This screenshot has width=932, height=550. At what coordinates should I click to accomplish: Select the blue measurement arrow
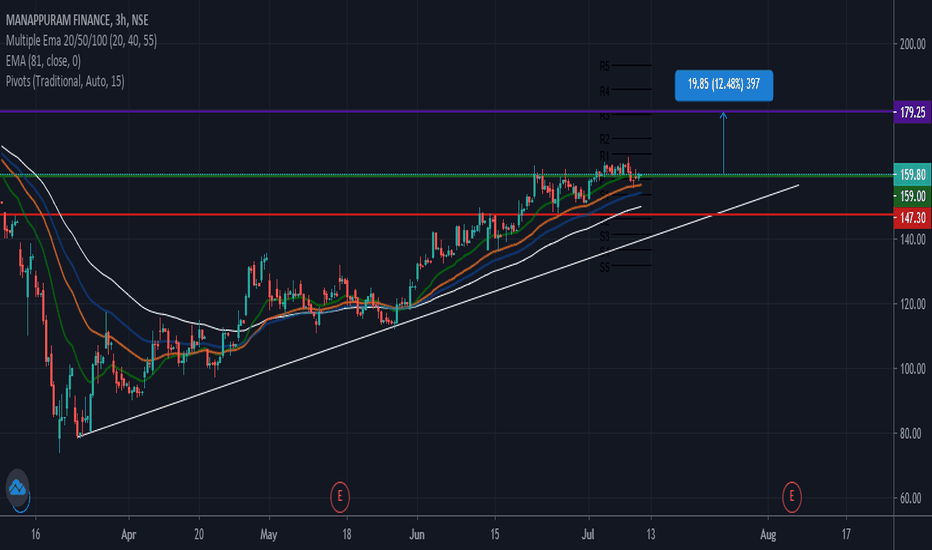723,143
